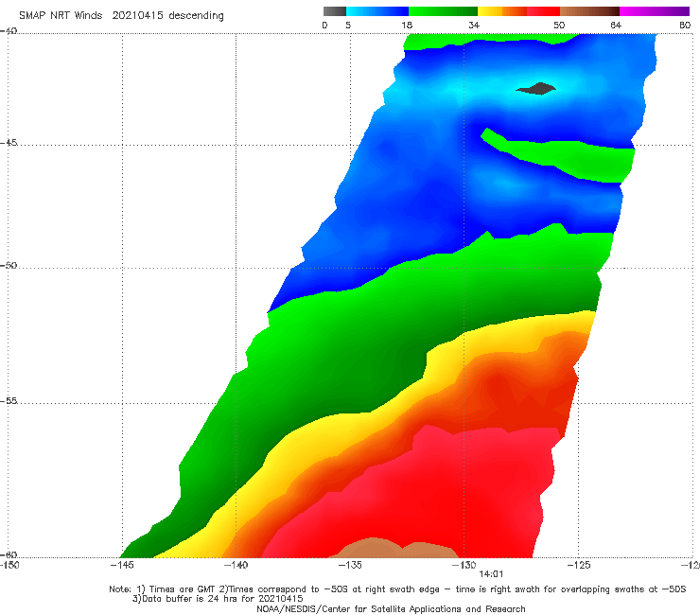Image resolution: width=700 pixels, height=615 pixels.
Task: Click the longitude axis label -140
Action: coord(236,565)
